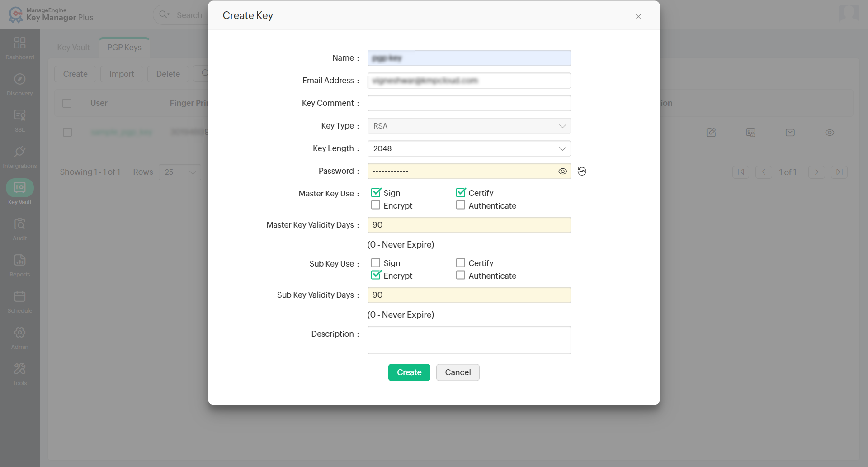The image size is (868, 467).
Task: Click the Key Manager Plus logo
Action: 51,14
